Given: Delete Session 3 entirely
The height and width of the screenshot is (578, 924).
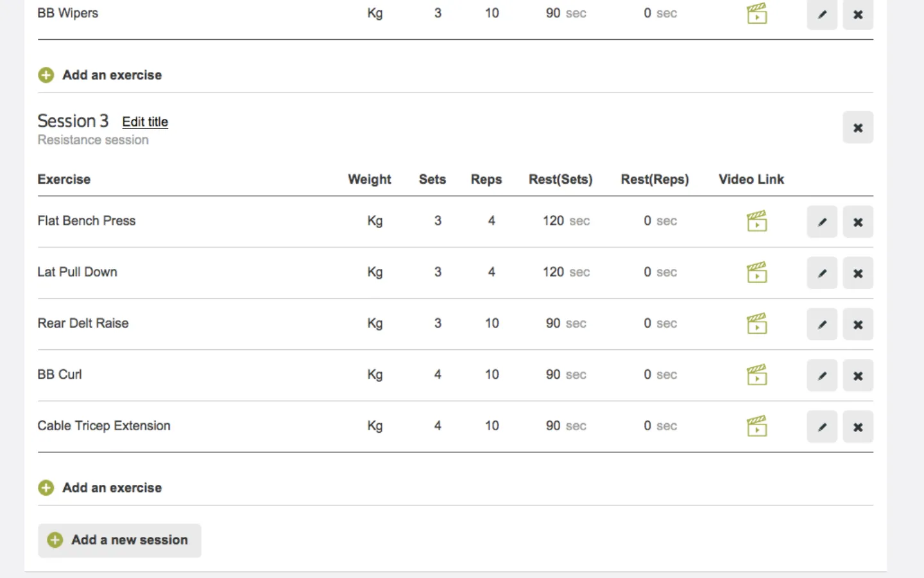Looking at the screenshot, I should 858,127.
